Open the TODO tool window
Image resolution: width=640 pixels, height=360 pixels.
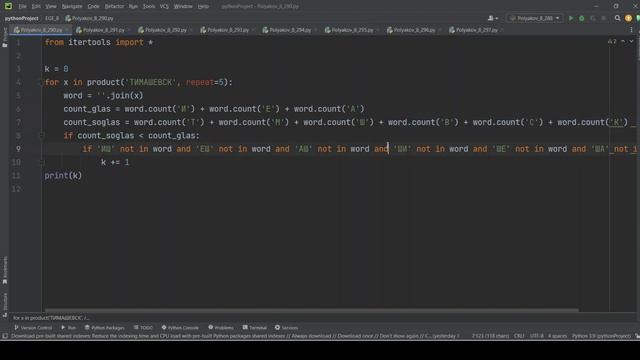coord(143,328)
